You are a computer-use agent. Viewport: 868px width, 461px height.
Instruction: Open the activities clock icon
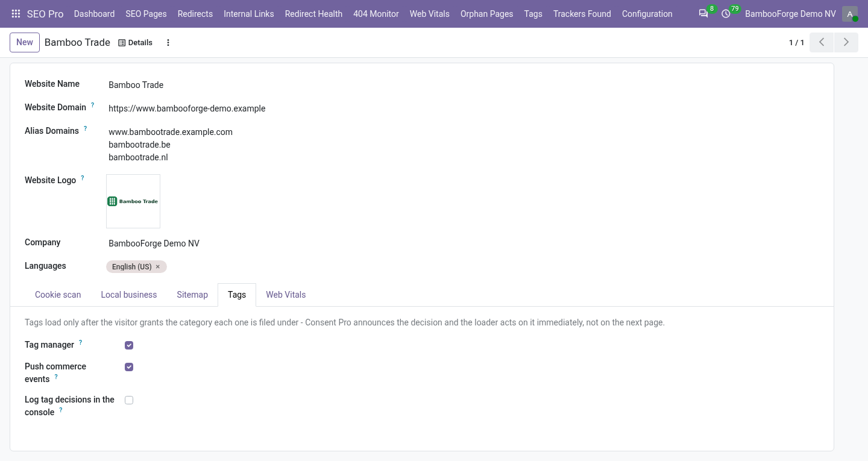tap(726, 14)
